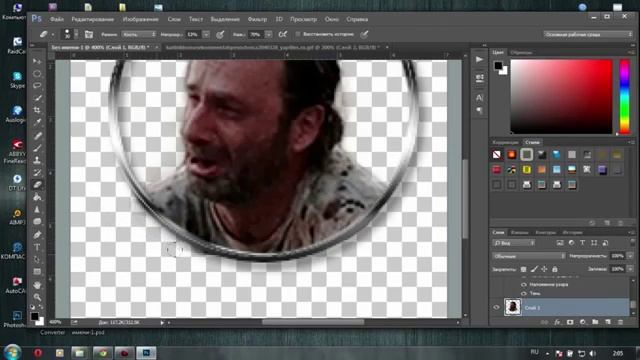Switch to the Коррекция tab
640x360 pixels.
click(505, 142)
